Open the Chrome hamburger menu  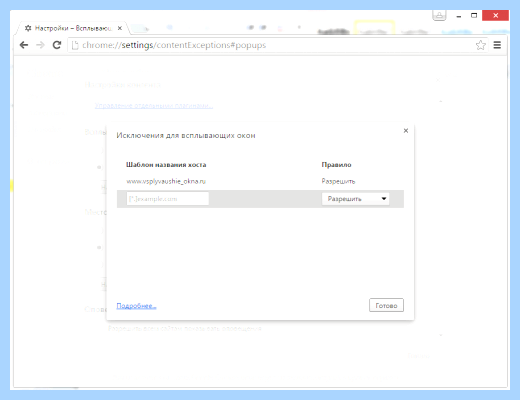497,45
